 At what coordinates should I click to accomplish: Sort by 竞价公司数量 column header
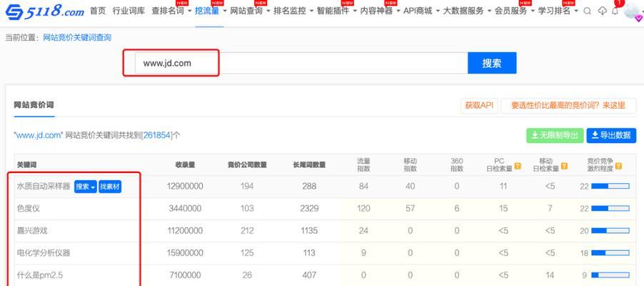click(247, 165)
